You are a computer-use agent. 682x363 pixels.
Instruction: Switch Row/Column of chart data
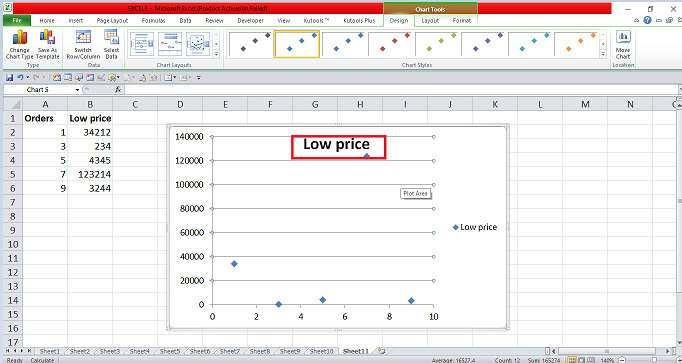83,45
